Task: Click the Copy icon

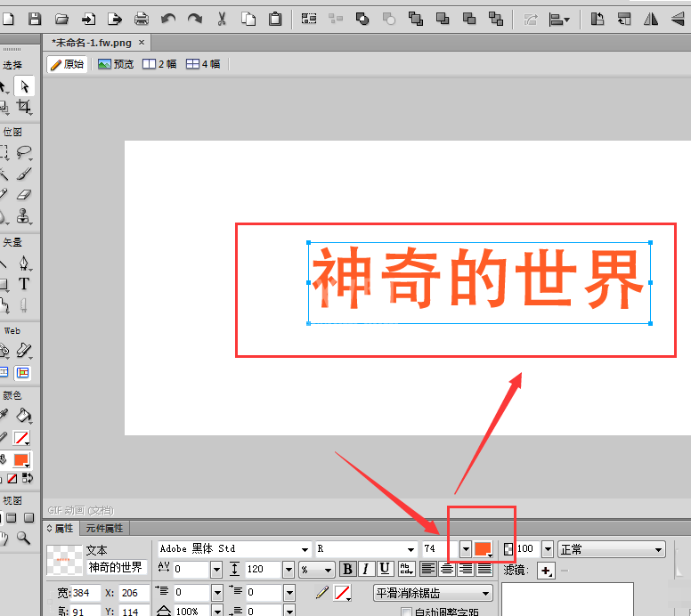Action: 248,19
